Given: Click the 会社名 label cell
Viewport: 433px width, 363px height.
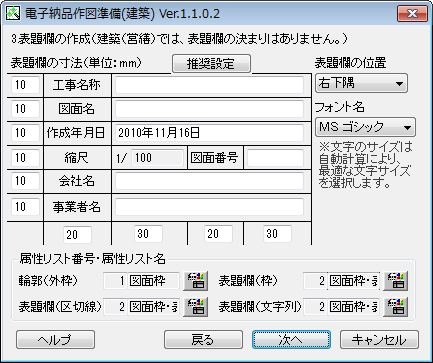Looking at the screenshot, I should pos(77,181).
